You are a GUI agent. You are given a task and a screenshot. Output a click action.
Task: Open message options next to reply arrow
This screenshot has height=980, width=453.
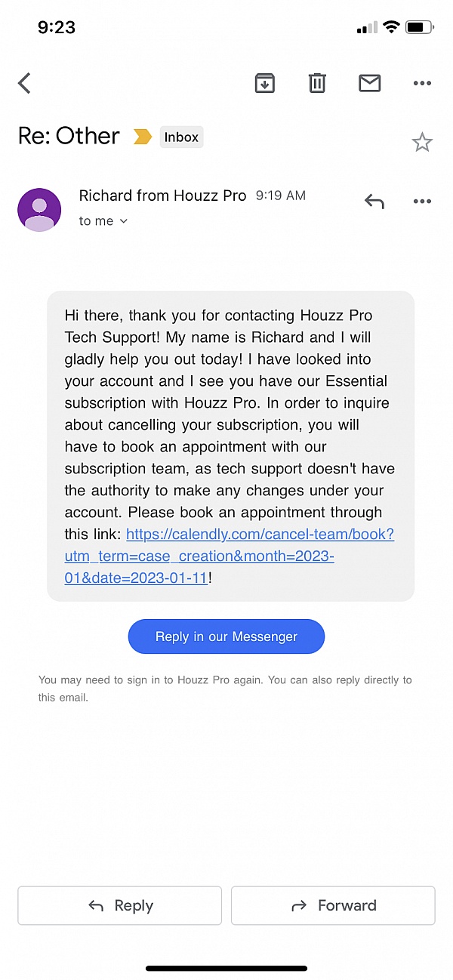click(x=422, y=202)
